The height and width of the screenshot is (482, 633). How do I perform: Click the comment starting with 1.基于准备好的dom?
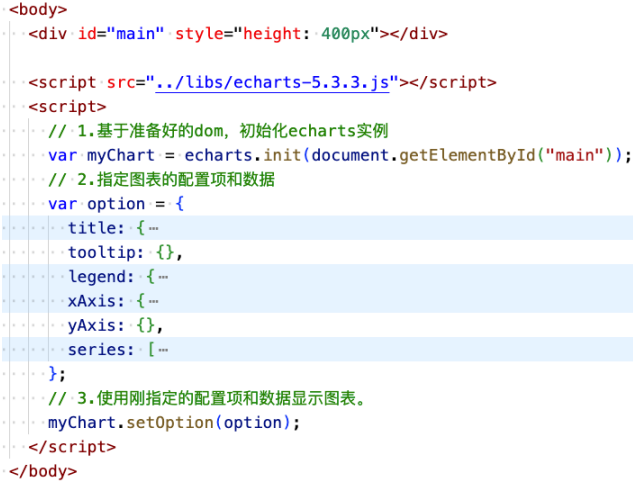click(x=218, y=131)
